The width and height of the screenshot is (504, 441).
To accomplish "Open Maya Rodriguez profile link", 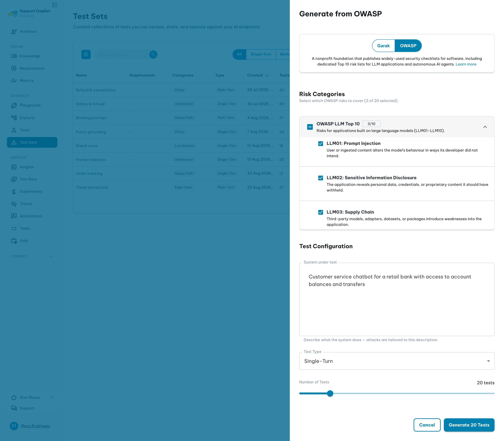I will [x=35, y=426].
